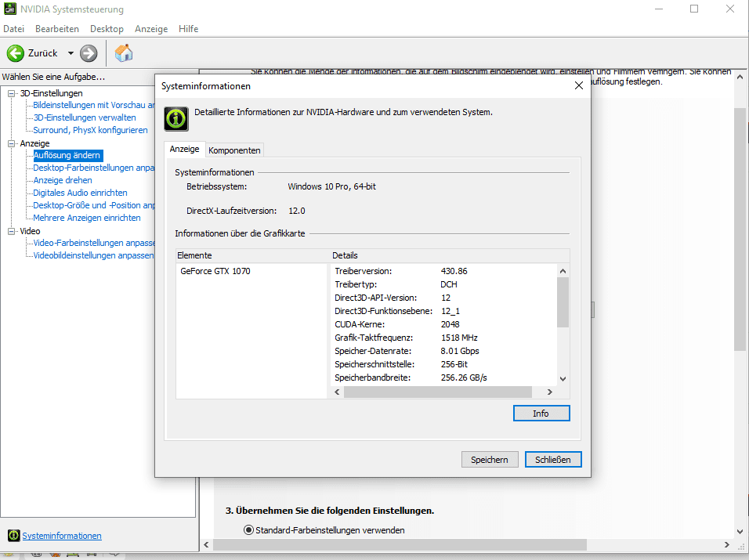Click the Systeminformationen icon at bottom left

pos(14,535)
